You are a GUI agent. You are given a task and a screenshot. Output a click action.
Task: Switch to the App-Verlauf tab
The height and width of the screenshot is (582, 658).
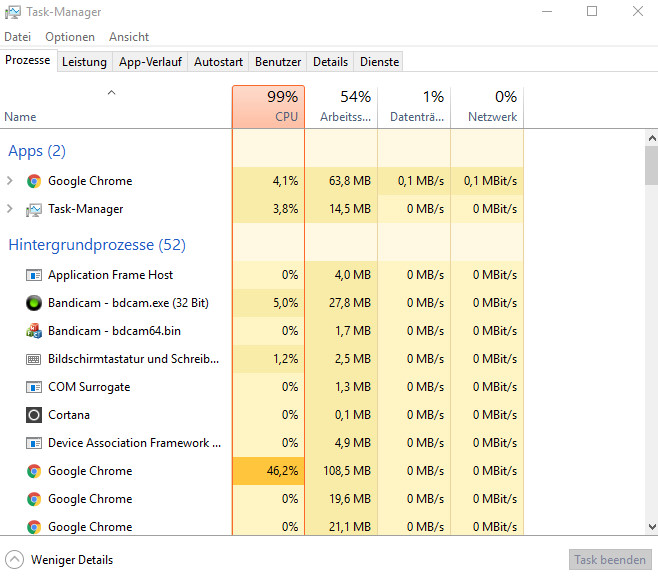pyautogui.click(x=150, y=62)
